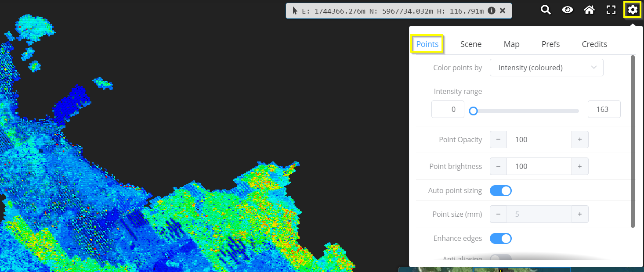The width and height of the screenshot is (644, 272).
Task: Click the intensity maximum value field showing 163
Action: (604, 109)
